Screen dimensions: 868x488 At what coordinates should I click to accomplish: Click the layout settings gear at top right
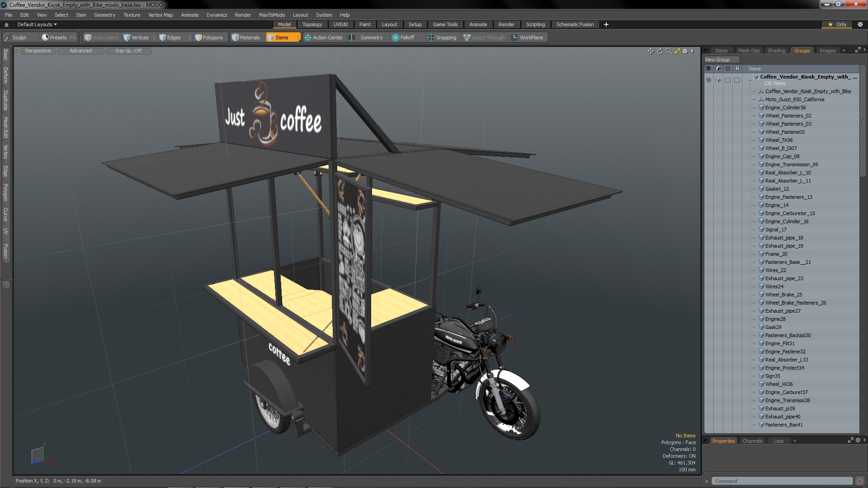tap(860, 25)
